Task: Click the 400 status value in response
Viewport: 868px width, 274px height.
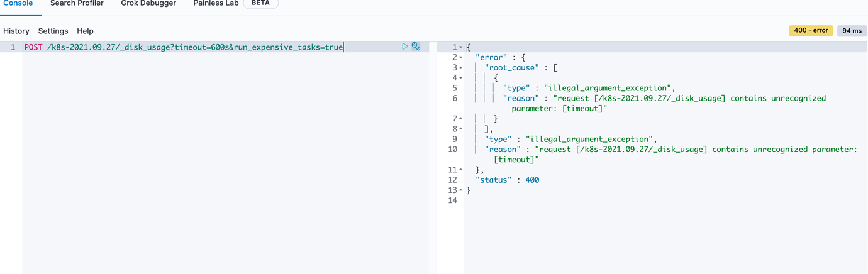Action: pyautogui.click(x=532, y=180)
